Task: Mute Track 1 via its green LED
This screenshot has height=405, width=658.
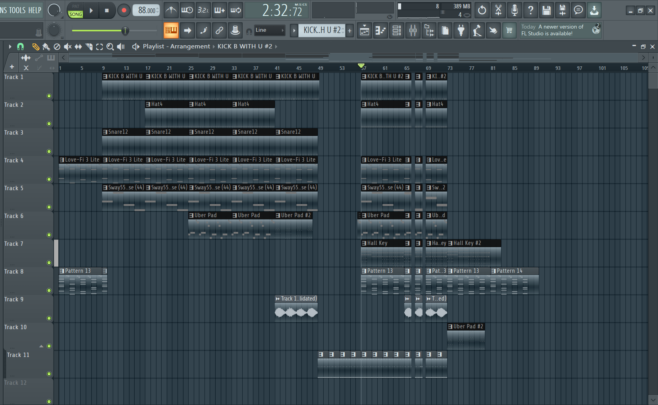Action: pyautogui.click(x=48, y=96)
